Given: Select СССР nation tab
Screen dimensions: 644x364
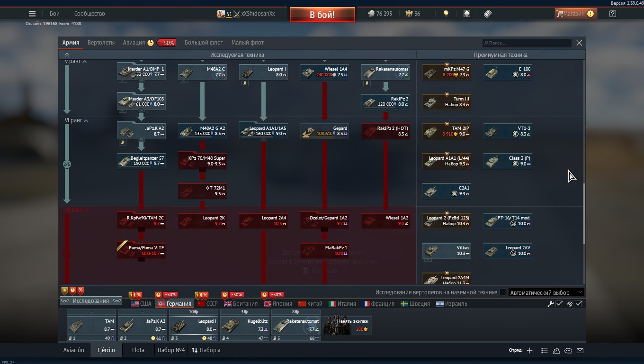Looking at the screenshot, I should tap(207, 304).
